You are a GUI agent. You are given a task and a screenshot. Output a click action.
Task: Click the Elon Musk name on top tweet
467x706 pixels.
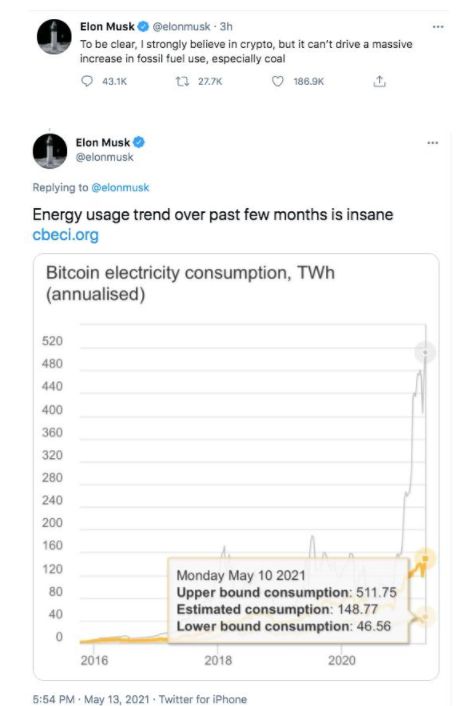pyautogui.click(x=107, y=27)
